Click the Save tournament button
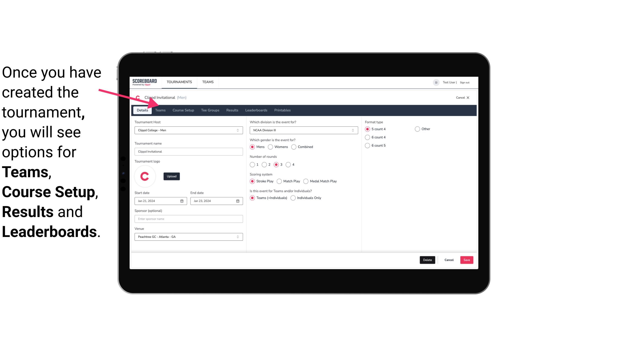Viewport: 644px width, 346px height. click(x=467, y=260)
